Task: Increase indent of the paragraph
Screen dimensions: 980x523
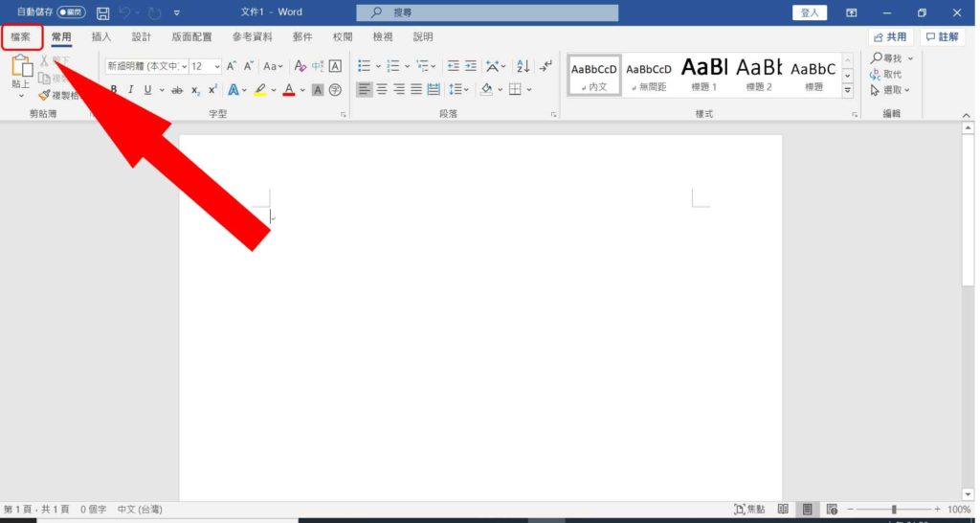Action: pos(471,66)
